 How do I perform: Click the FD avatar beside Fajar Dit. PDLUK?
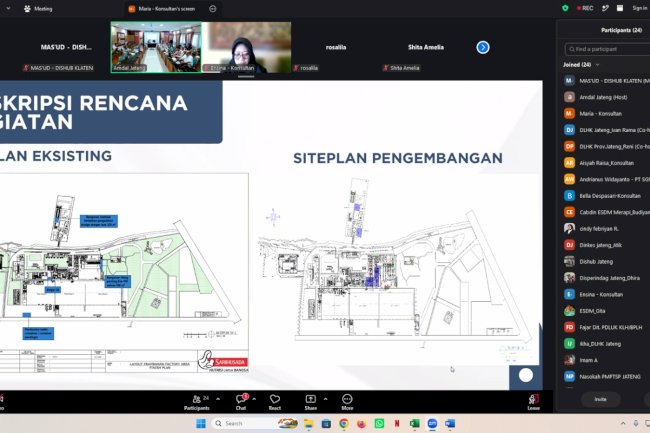(x=569, y=327)
